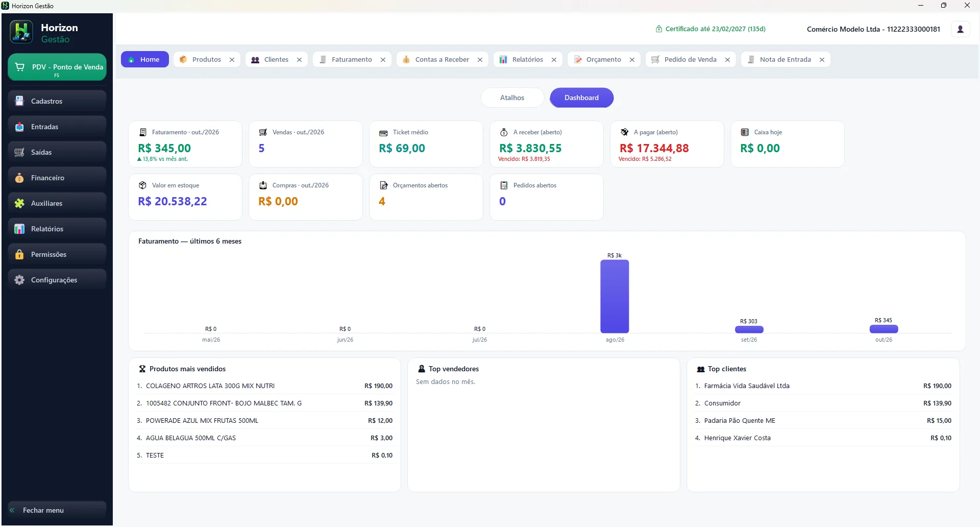Select COLAGENO ARTROS LATA 300G MIX NUTRI row

click(x=264, y=386)
